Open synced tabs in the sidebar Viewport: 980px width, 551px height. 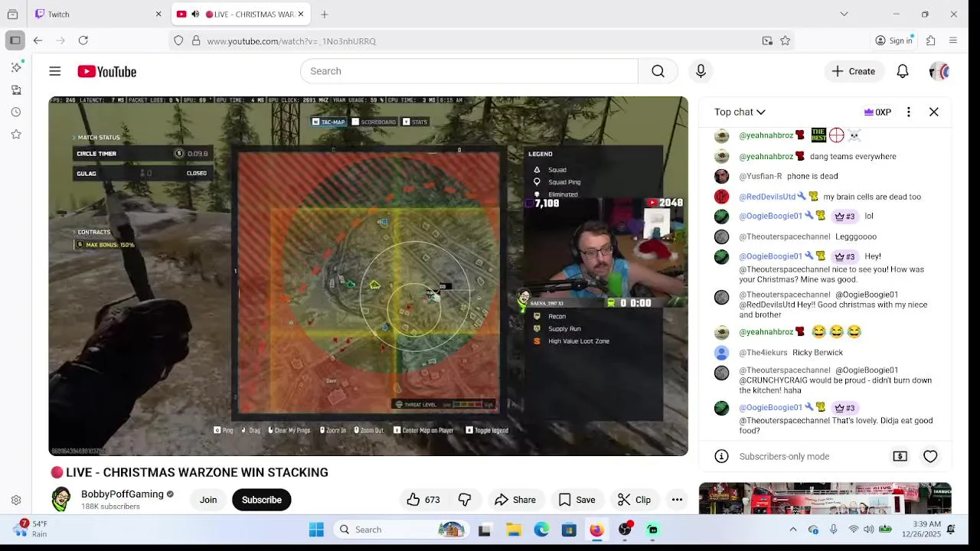pyautogui.click(x=16, y=90)
